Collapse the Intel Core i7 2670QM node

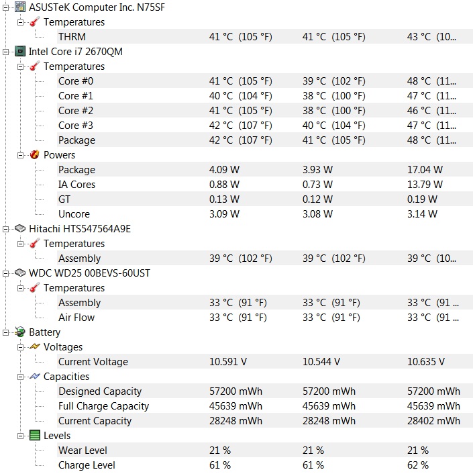pyautogui.click(x=6, y=52)
